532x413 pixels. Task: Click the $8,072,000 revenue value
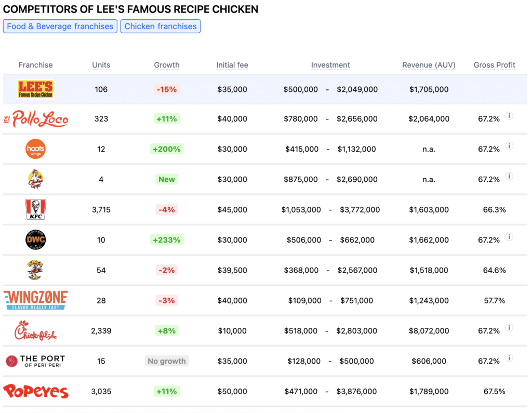[429, 331]
